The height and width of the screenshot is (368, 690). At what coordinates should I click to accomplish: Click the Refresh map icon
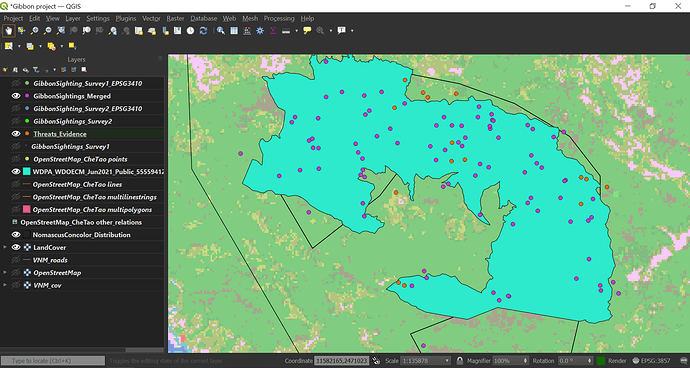[203, 31]
